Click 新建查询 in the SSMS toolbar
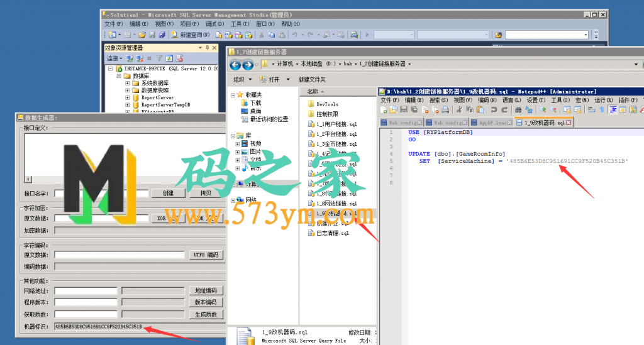This screenshot has height=345, width=644. [x=191, y=35]
